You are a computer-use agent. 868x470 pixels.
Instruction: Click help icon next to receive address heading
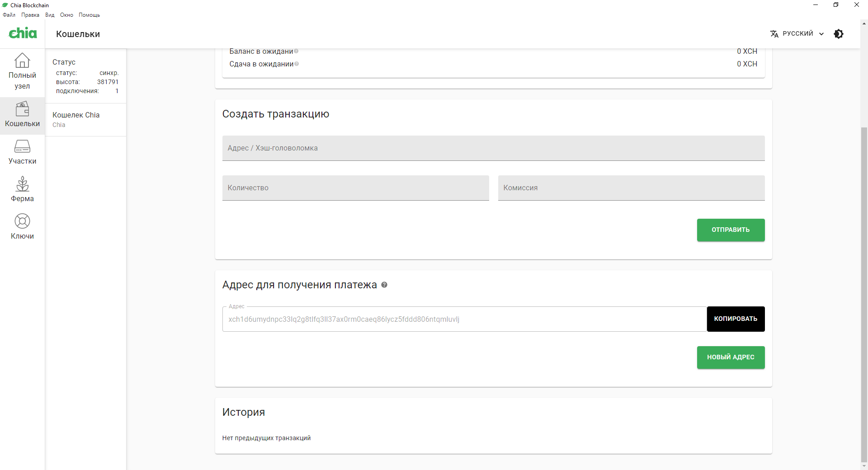click(x=384, y=285)
